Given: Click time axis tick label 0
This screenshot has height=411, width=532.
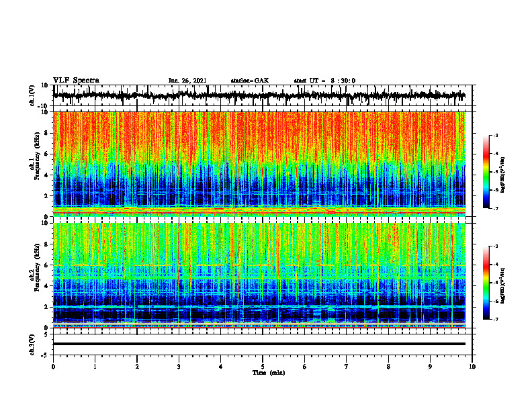Looking at the screenshot, I should (53, 367).
